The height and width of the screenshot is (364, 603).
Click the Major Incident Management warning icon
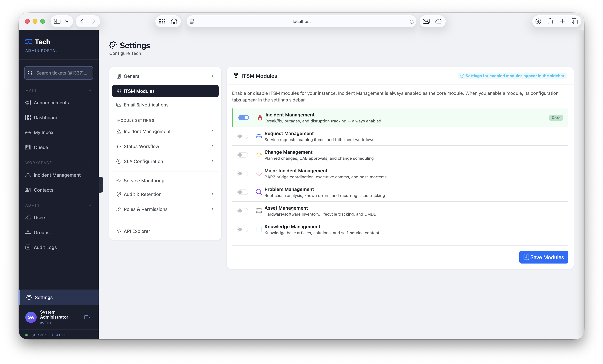(x=259, y=174)
